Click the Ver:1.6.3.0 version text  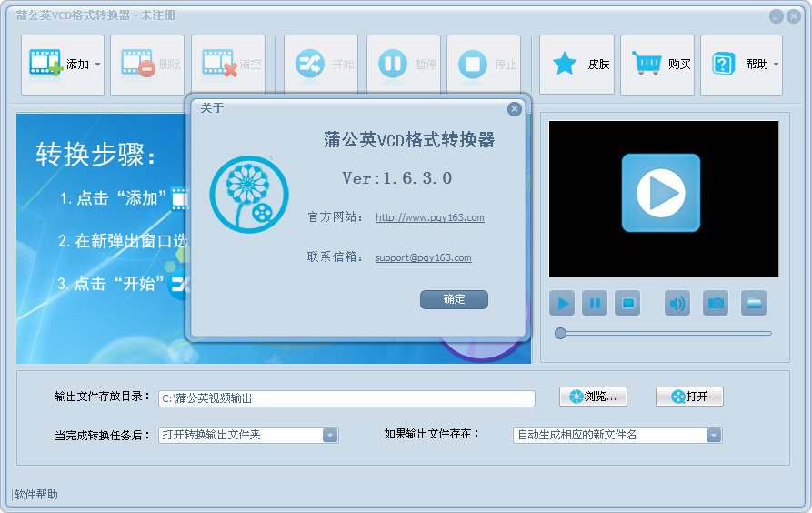[396, 179]
